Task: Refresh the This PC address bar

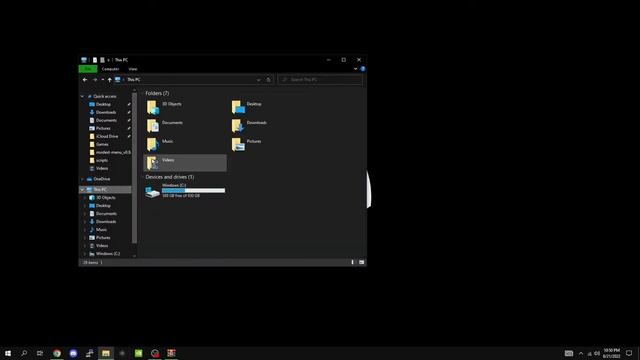Action: (268, 80)
